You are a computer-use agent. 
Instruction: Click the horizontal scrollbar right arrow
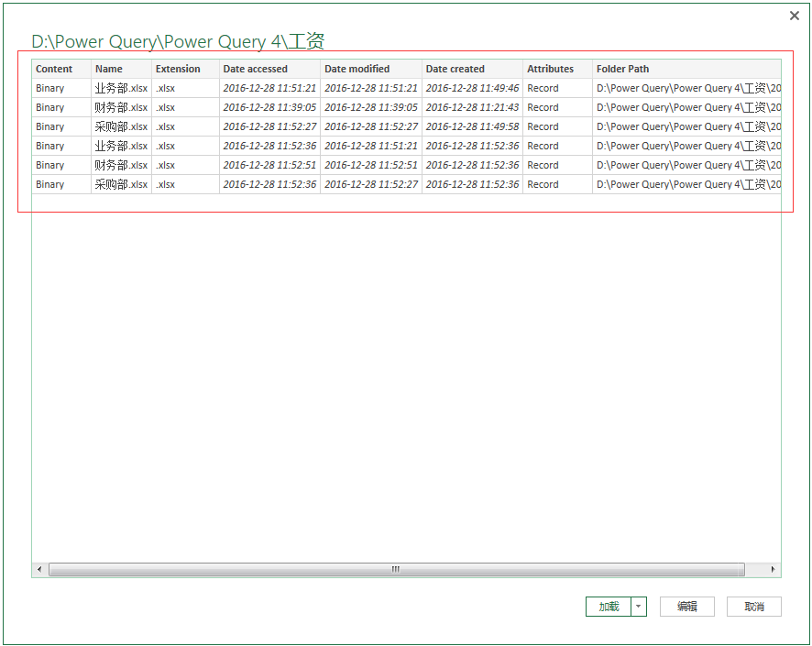coord(773,569)
